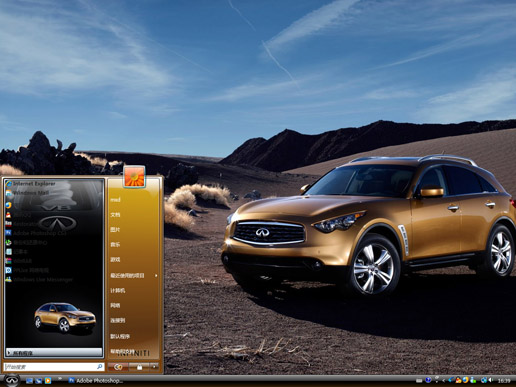Viewport: 516px width, 387px height.
Task: Open the shutdown options arrow menu
Action: tap(154, 367)
